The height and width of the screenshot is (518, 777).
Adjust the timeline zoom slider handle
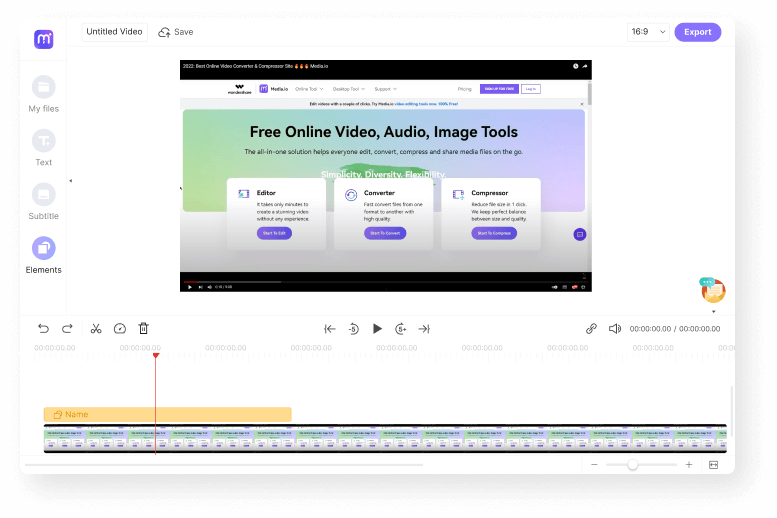[x=632, y=464]
